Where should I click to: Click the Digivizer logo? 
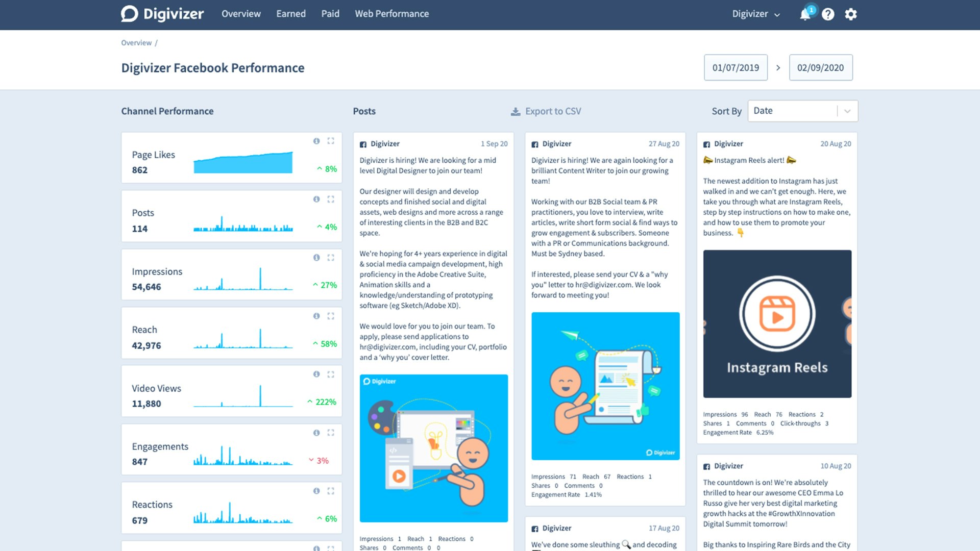[162, 14]
